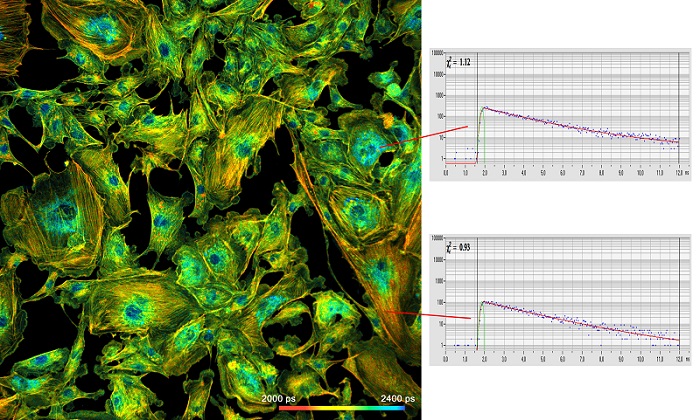The height and width of the screenshot is (420, 700).
Task: Click the decay peak in lower graph
Action: point(485,301)
